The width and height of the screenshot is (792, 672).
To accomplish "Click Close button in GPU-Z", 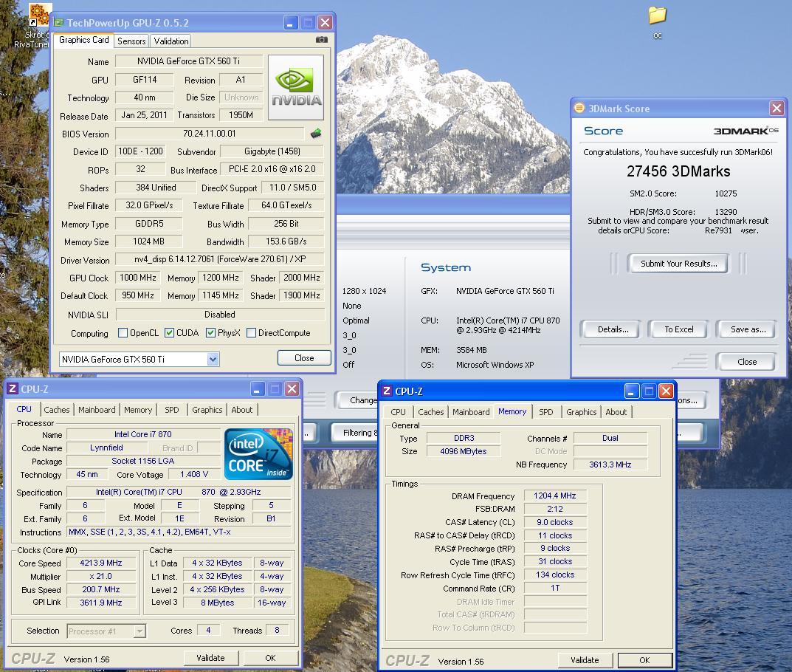I will 304,357.
